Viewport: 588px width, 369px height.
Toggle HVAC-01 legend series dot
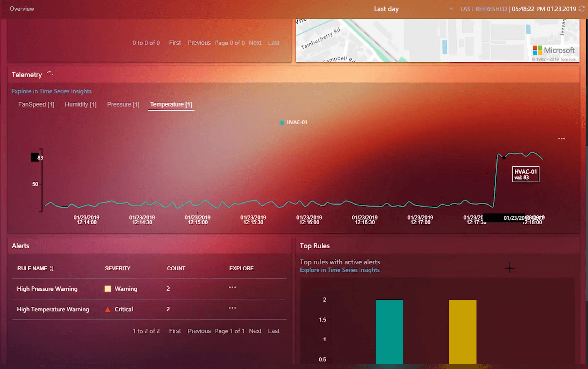pos(282,123)
